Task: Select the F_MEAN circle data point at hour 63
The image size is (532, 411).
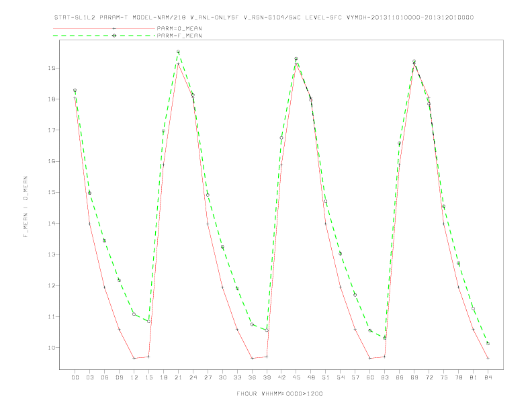Action: tap(385, 338)
